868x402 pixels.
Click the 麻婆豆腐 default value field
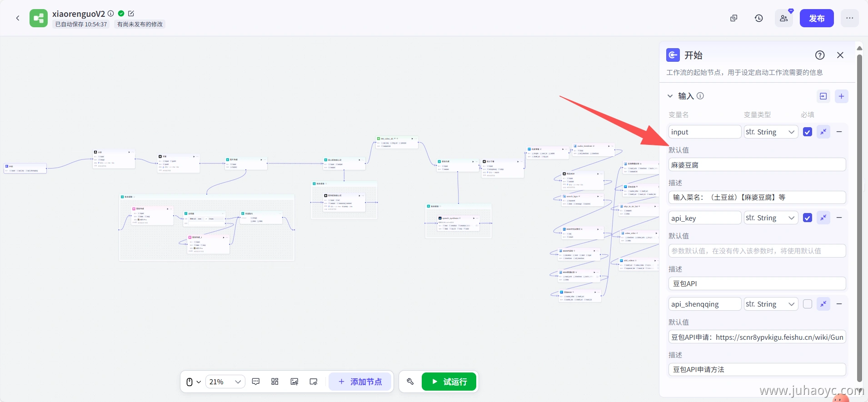757,165
